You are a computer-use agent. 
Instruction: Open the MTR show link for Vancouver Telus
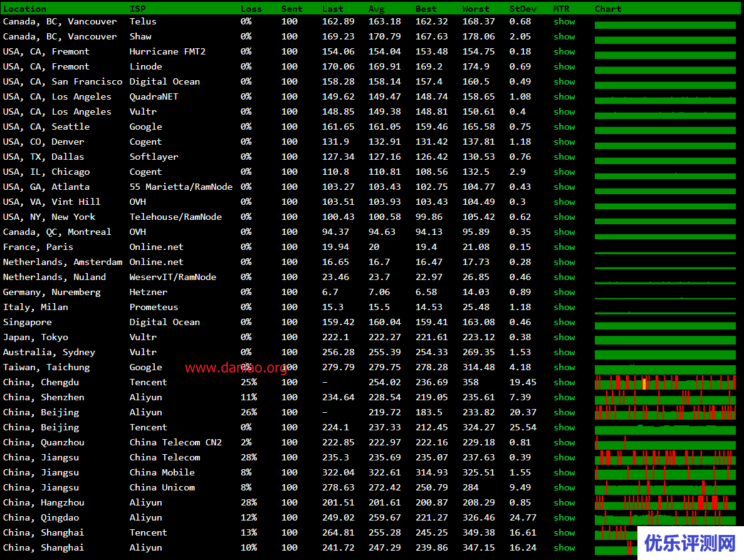tap(564, 21)
